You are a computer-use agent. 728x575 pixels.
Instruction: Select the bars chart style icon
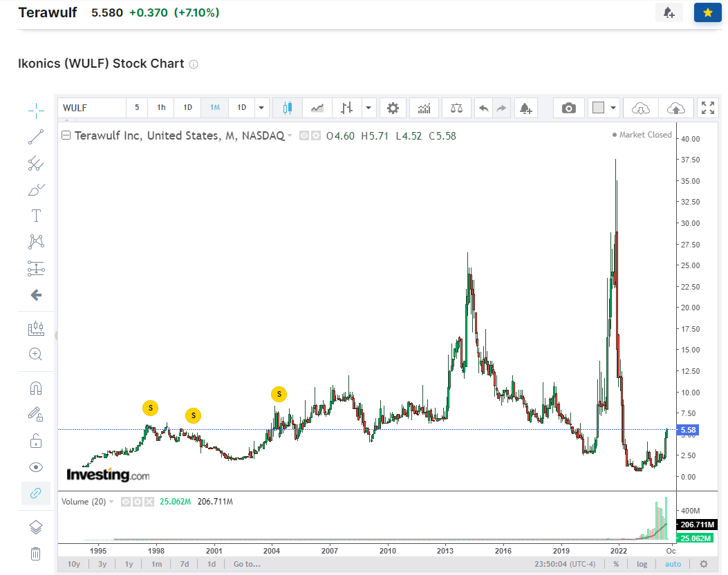tap(347, 108)
